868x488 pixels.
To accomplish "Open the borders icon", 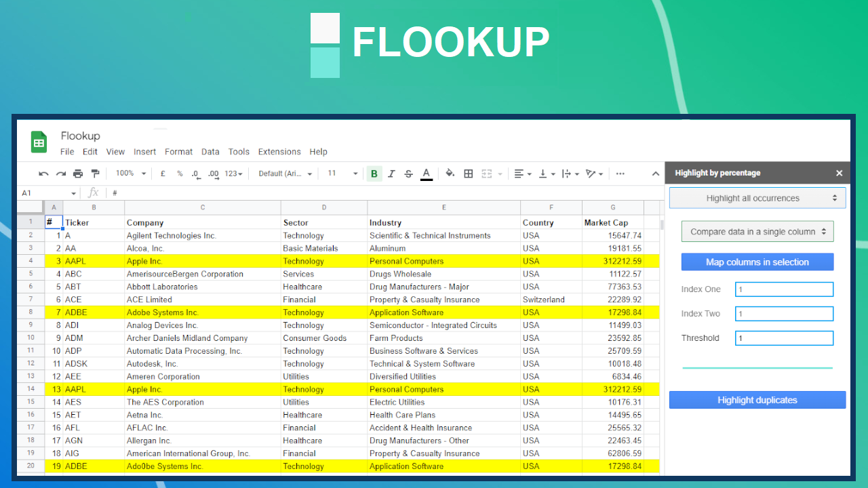I will 468,174.
